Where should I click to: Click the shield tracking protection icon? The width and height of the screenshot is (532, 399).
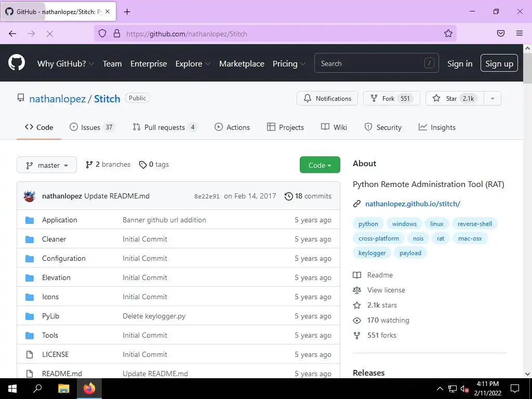click(102, 33)
